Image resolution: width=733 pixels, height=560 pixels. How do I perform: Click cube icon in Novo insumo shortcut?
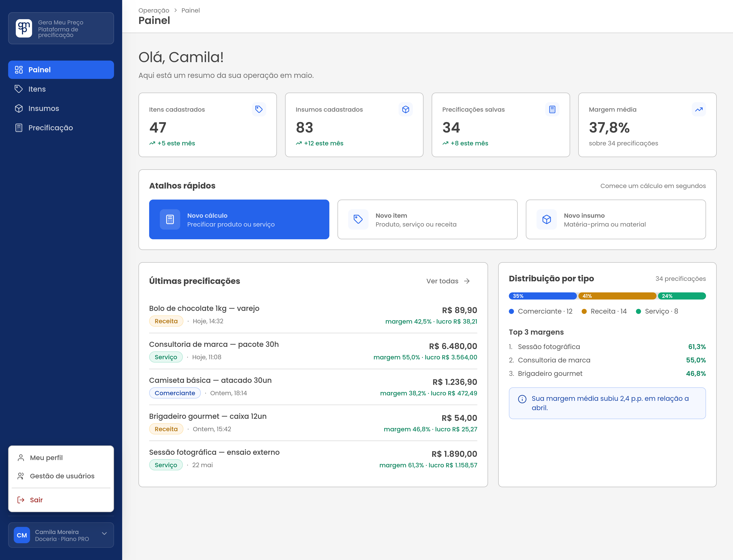(547, 219)
